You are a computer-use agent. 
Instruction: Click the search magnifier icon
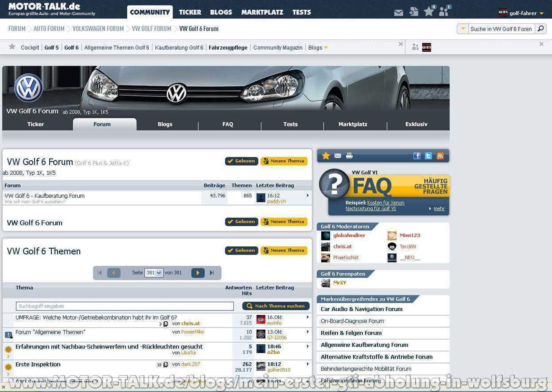coord(541,29)
